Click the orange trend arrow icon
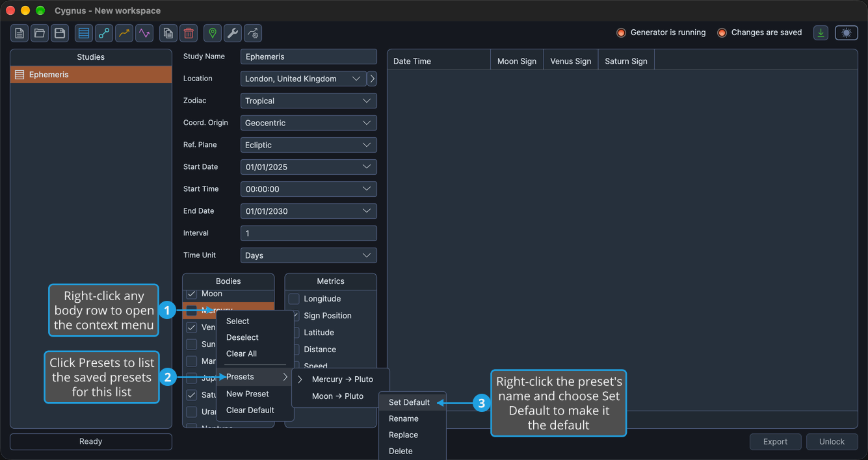The width and height of the screenshot is (868, 460). 124,33
